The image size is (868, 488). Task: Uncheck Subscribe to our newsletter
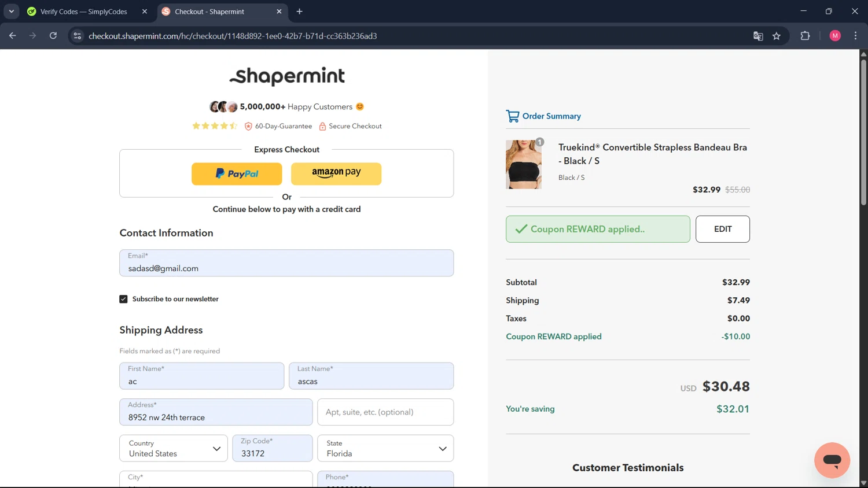(x=123, y=299)
